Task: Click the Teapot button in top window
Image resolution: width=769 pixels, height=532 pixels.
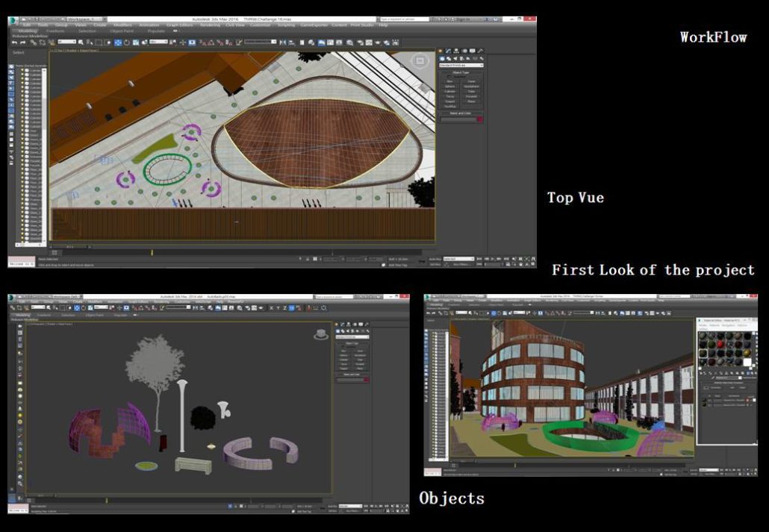Action: 450,101
